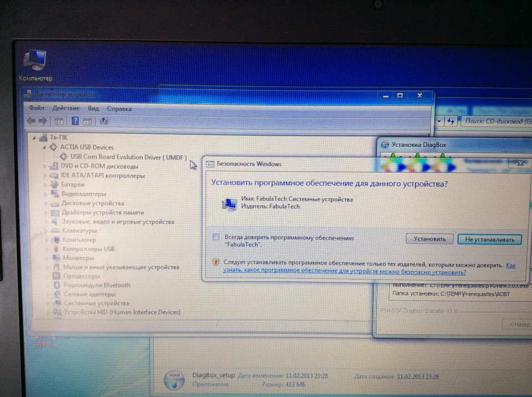Viewport: 532px width, 397px height.
Task: Click the Установить button
Action: pos(429,239)
